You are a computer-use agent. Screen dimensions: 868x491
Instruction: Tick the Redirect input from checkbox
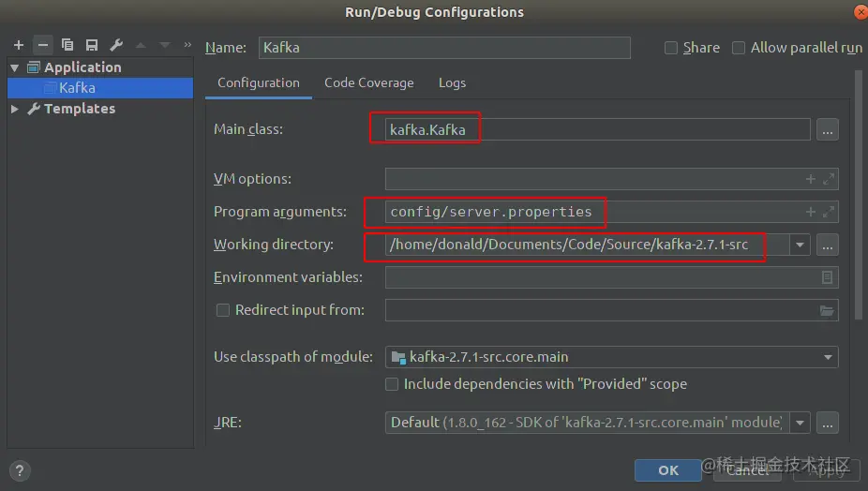tap(222, 310)
